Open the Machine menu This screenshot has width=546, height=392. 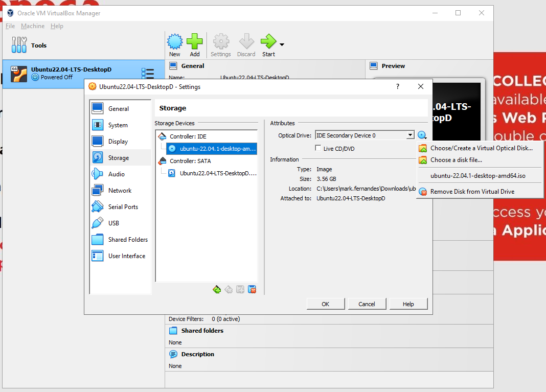(33, 26)
